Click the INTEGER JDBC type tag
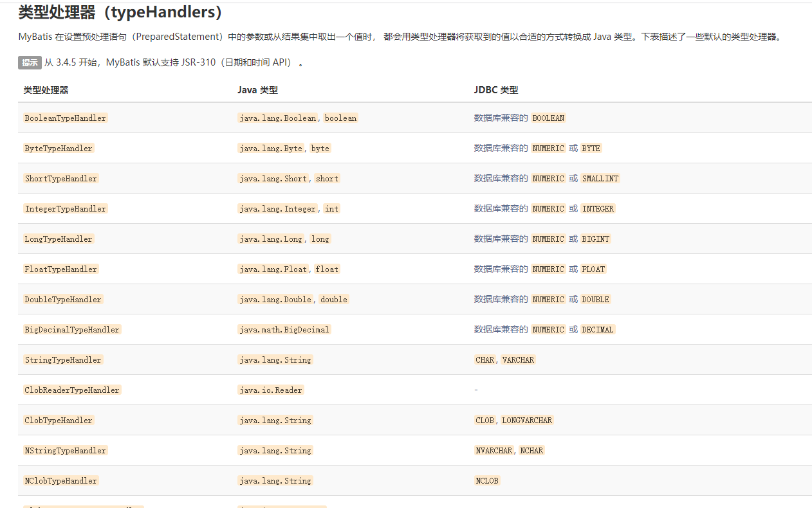Screen dimensions: 812x508 coord(598,208)
